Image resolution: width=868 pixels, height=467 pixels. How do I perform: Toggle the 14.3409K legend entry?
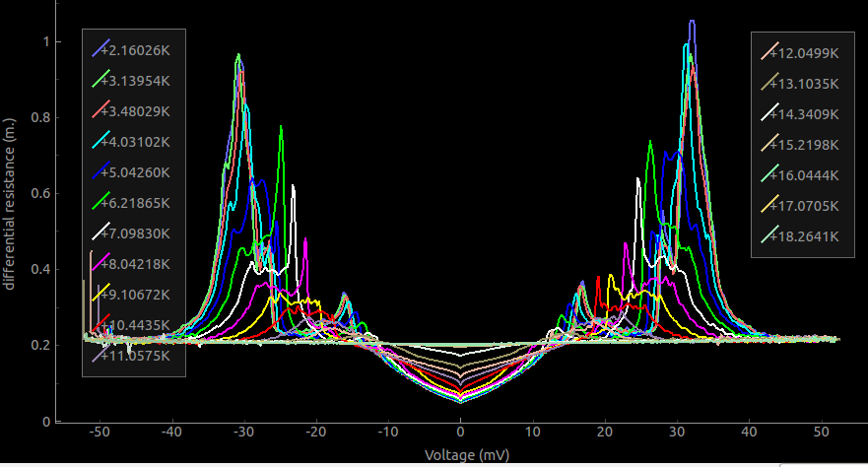coord(804,113)
